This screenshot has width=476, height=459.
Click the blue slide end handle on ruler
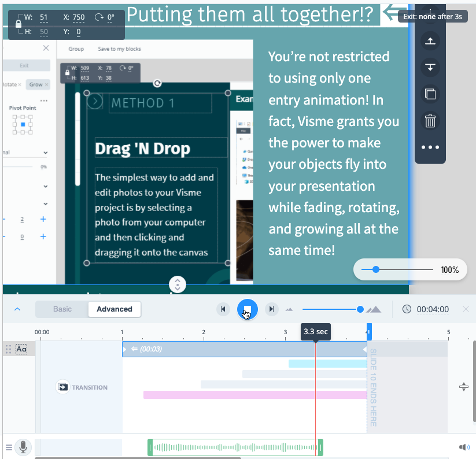click(x=369, y=332)
